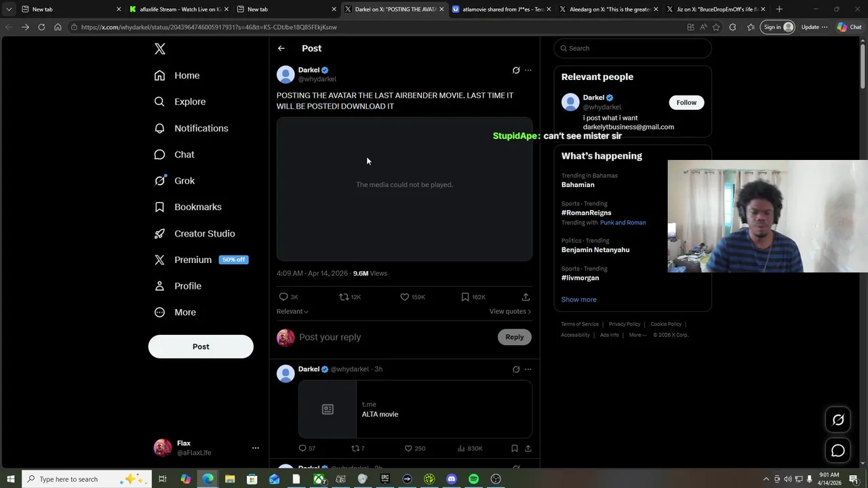Open #RomanReigns trending topic
This screenshot has width=868, height=488.
[x=586, y=213]
